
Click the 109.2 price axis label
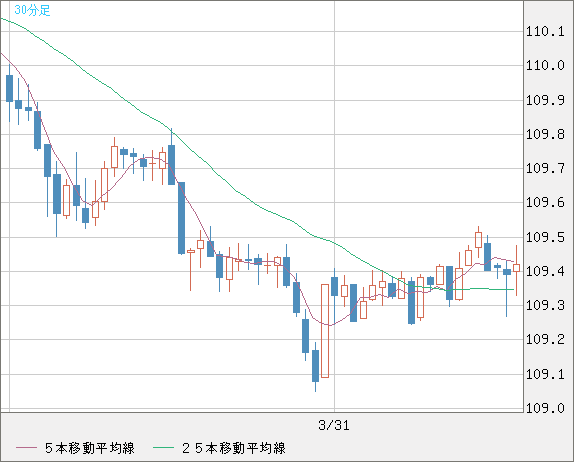point(545,339)
